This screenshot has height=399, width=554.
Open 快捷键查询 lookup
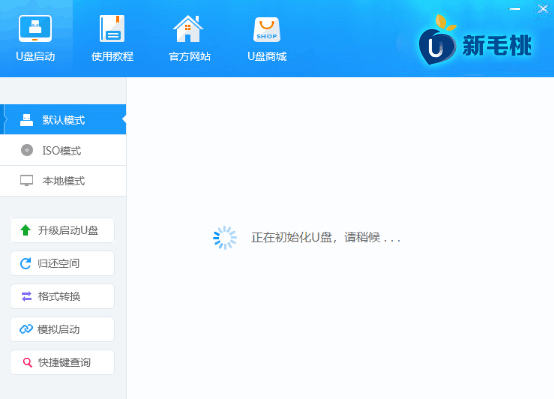point(63,362)
